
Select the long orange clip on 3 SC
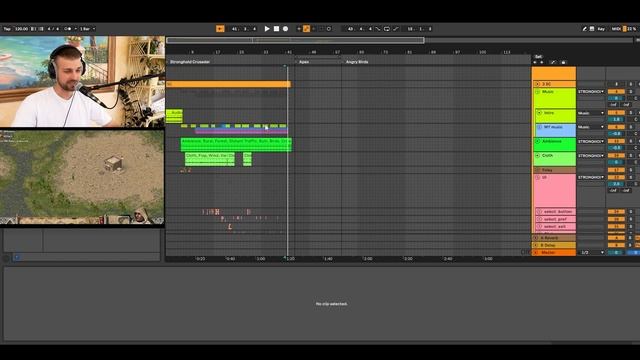pos(228,84)
